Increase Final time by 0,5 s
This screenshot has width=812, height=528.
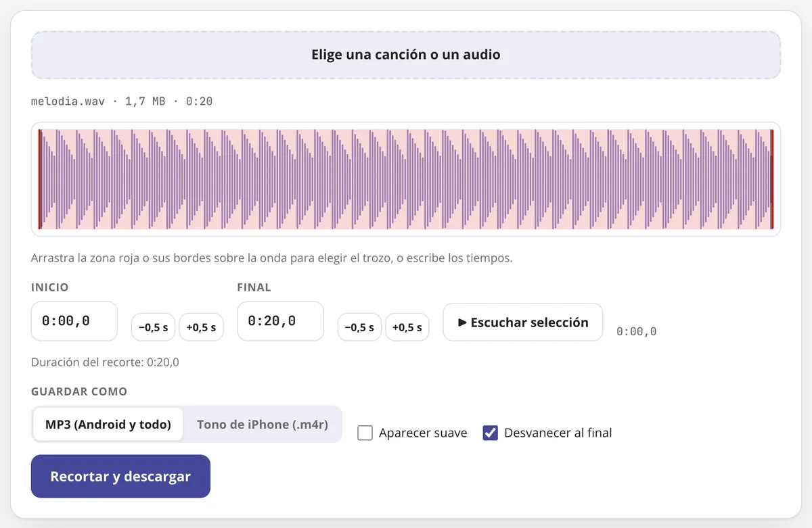tap(407, 327)
